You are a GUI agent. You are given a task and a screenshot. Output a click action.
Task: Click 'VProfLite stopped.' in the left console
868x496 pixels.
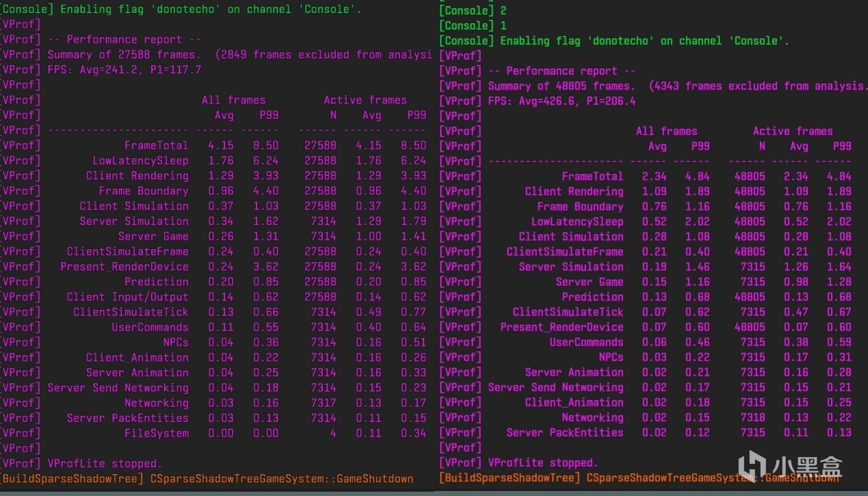(x=105, y=463)
